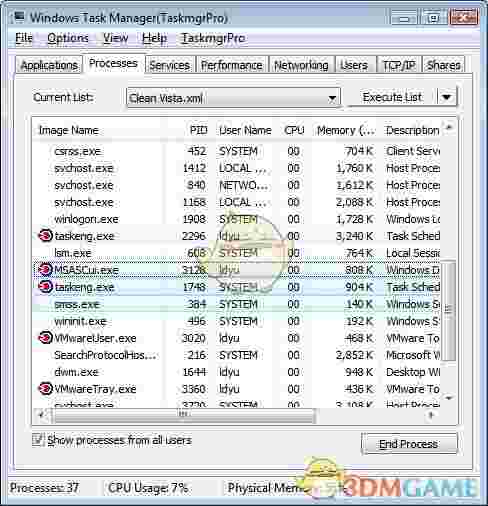
Task: Sort by the User Name column header
Action: pyautogui.click(x=245, y=130)
